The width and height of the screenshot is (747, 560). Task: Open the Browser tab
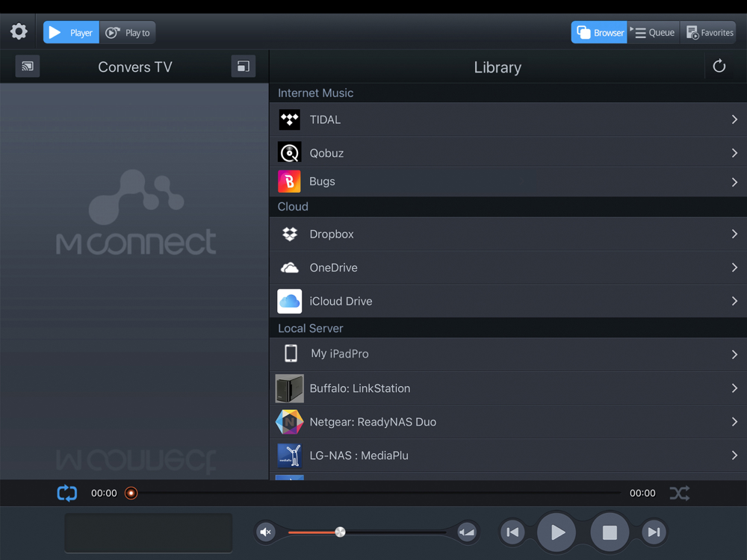point(599,32)
